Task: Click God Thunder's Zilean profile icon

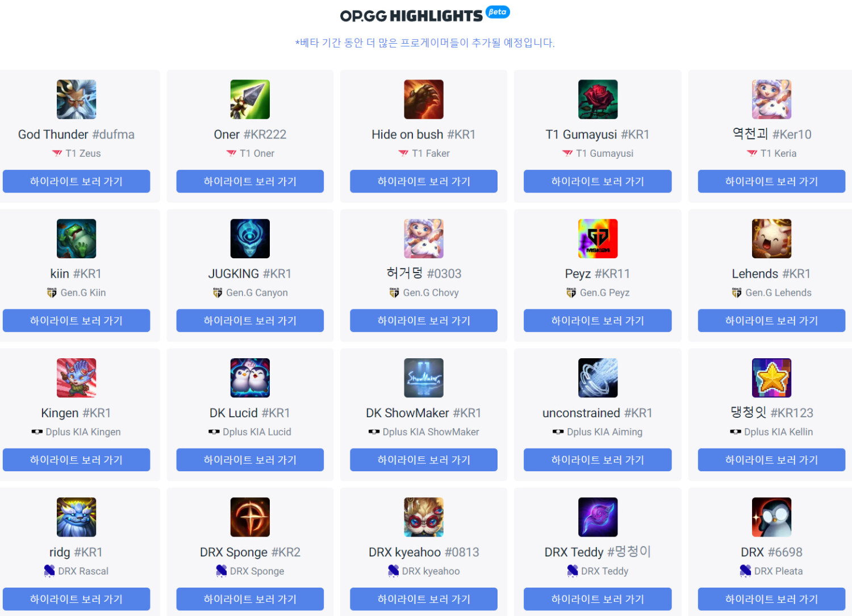Action: [76, 99]
